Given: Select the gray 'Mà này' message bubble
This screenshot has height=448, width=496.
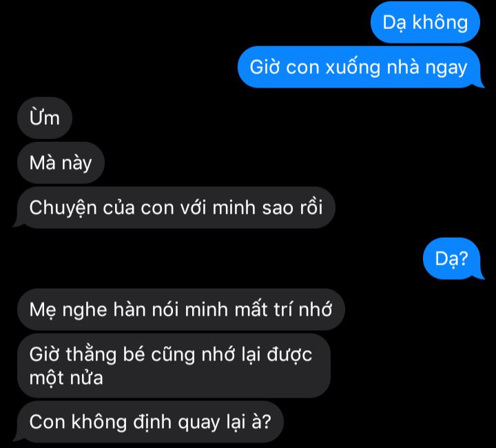Looking at the screenshot, I should tap(61, 163).
